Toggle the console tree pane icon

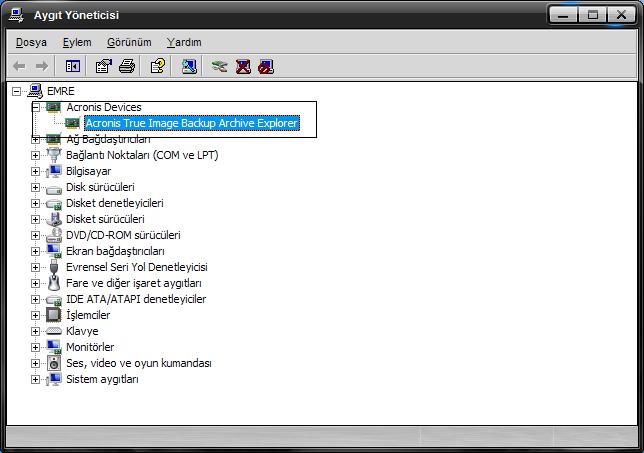[73, 66]
